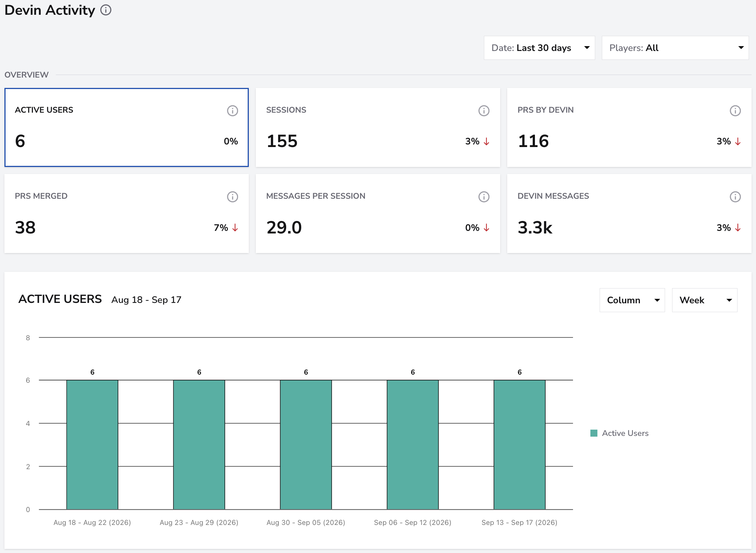Show info for the Sessions card

(484, 110)
